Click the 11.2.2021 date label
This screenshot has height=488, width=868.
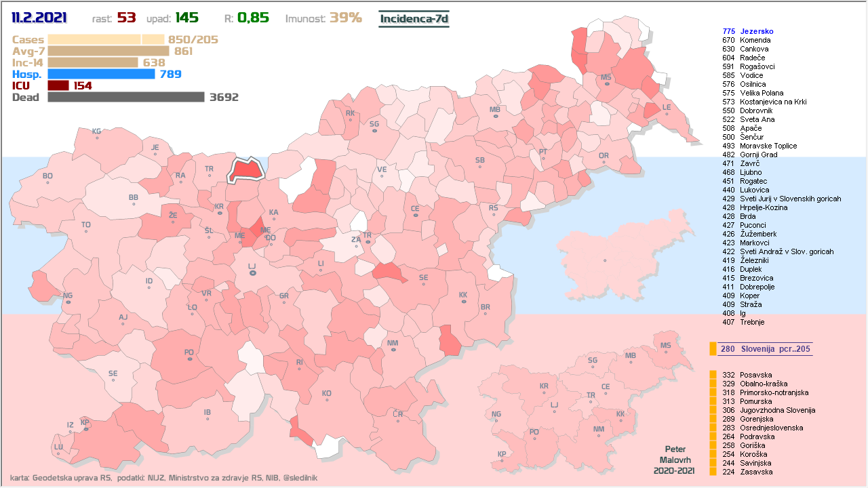39,18
